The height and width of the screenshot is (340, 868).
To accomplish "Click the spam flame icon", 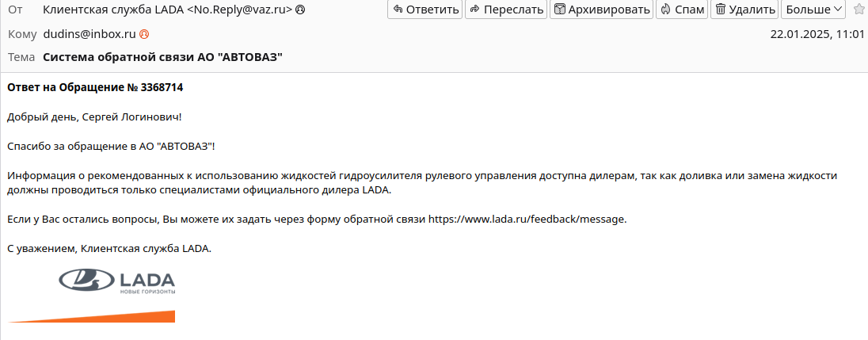I will coord(666,10).
